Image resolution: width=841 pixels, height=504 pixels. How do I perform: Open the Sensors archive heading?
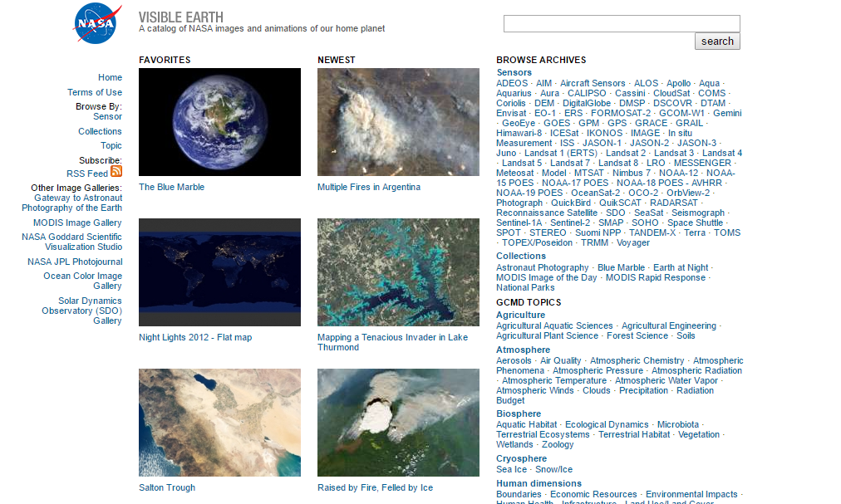514,72
